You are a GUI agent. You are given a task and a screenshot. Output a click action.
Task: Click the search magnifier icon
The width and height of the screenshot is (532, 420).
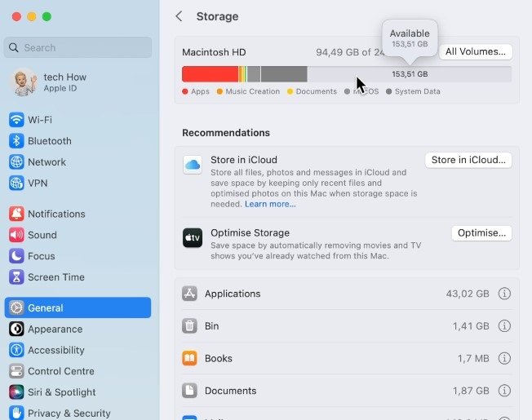(x=14, y=48)
